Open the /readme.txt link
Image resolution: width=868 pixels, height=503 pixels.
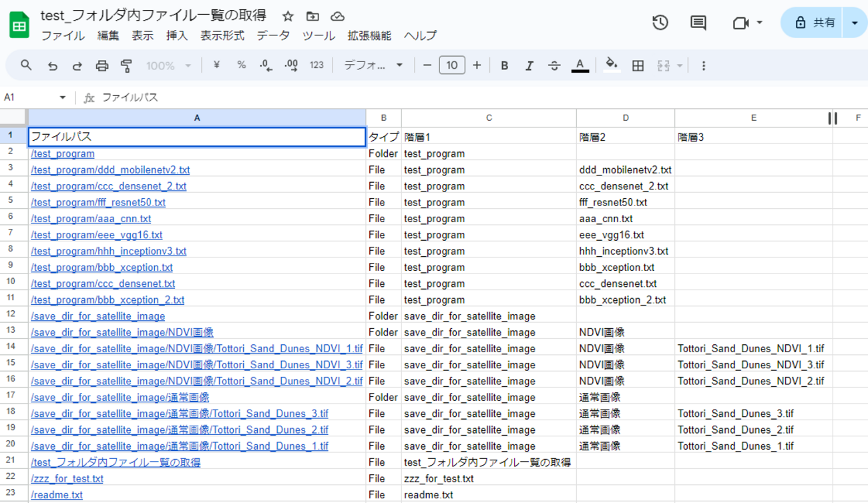pos(57,495)
